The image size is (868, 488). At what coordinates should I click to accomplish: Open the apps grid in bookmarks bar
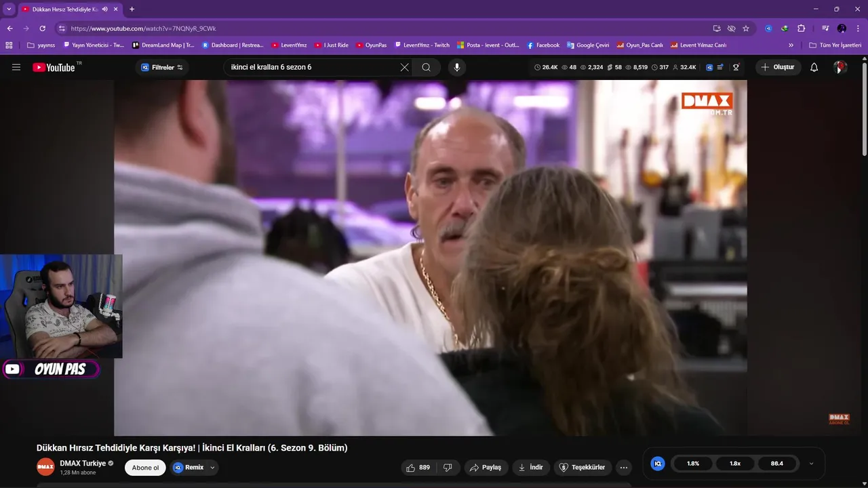pyautogui.click(x=9, y=45)
